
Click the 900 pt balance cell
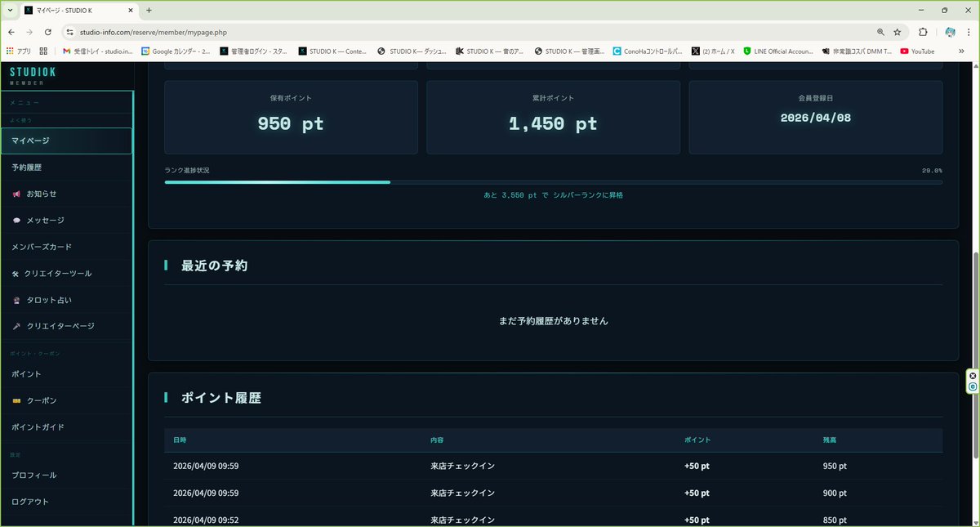[x=835, y=493]
